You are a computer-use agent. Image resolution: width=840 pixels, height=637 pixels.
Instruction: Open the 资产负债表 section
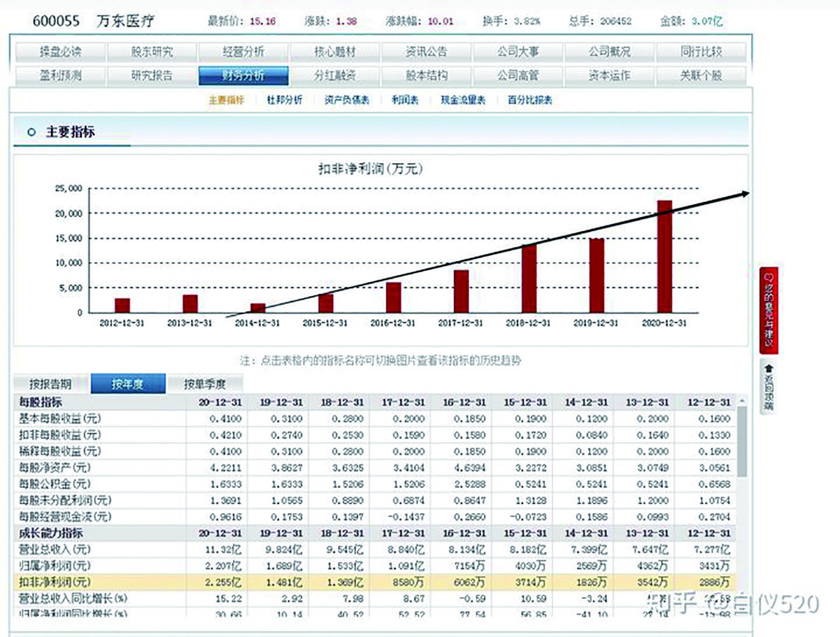pyautogui.click(x=346, y=100)
